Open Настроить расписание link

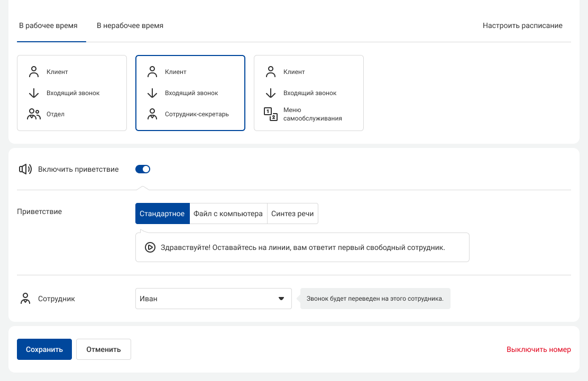[x=522, y=25]
